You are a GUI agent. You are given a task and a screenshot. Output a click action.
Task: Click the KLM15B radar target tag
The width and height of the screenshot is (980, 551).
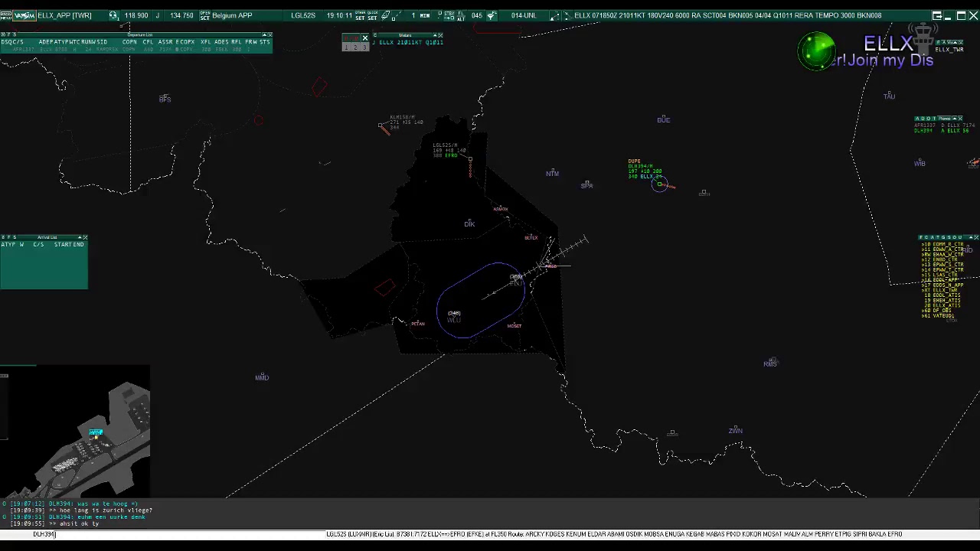pyautogui.click(x=406, y=122)
